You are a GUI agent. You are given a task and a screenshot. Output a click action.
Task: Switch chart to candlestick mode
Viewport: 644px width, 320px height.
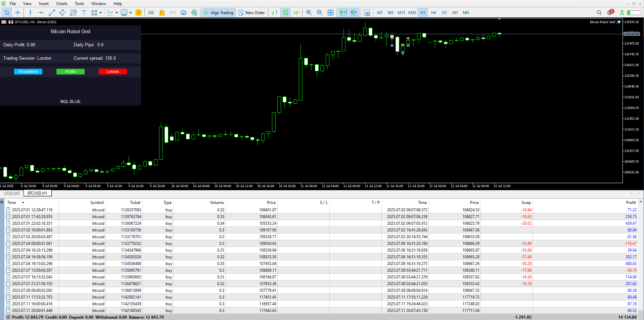[285, 13]
